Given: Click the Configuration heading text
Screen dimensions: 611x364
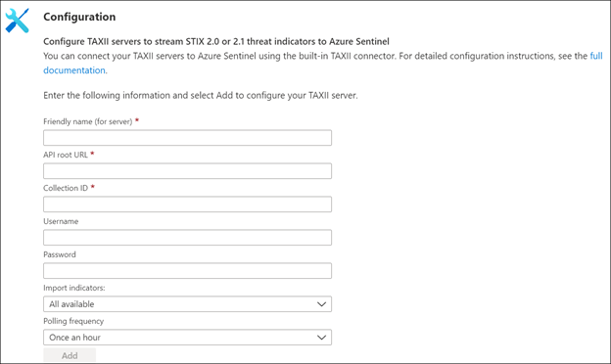Looking at the screenshot, I should click(79, 17).
